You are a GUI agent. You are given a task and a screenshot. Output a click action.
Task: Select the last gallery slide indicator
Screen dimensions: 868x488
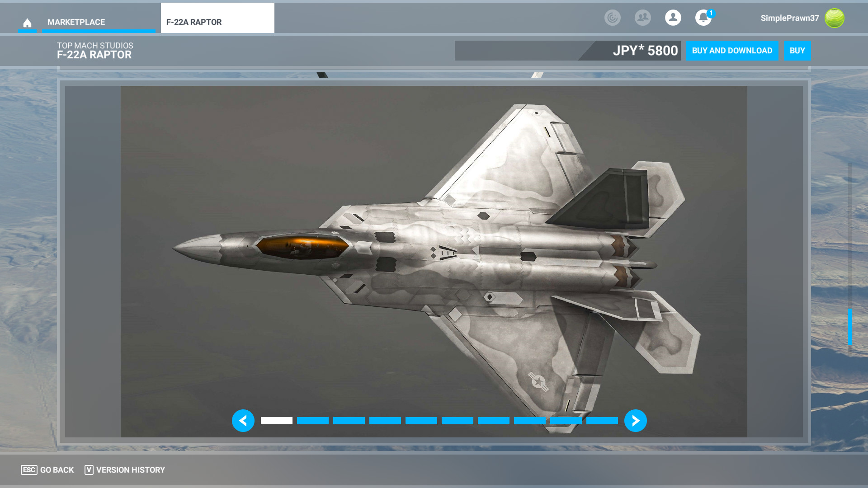click(x=602, y=421)
